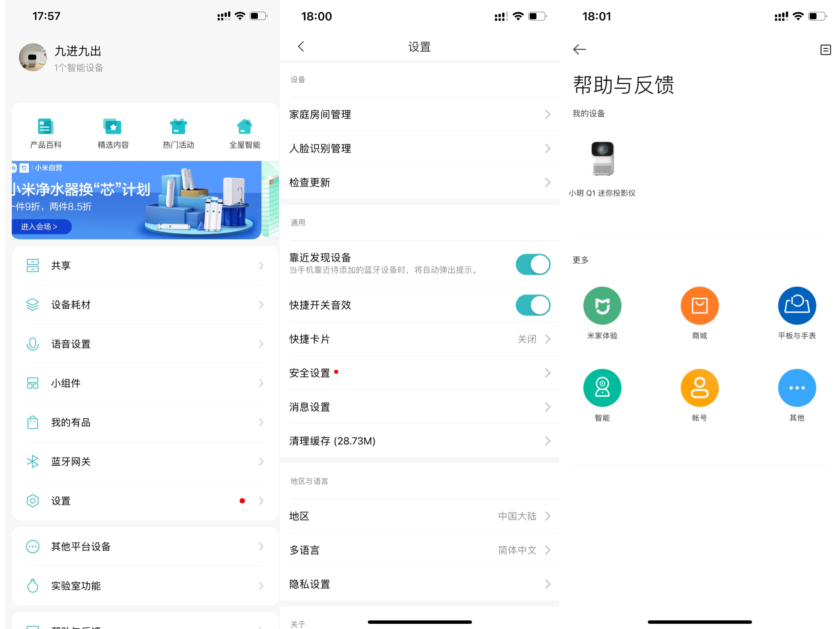
Task: Open 帐号 account help category
Action: 699,388
